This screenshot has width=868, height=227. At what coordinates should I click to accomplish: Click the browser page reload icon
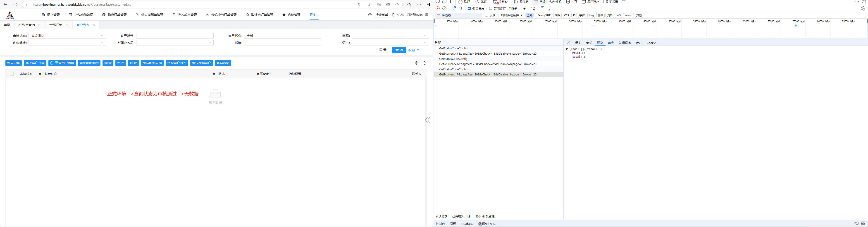15,5
